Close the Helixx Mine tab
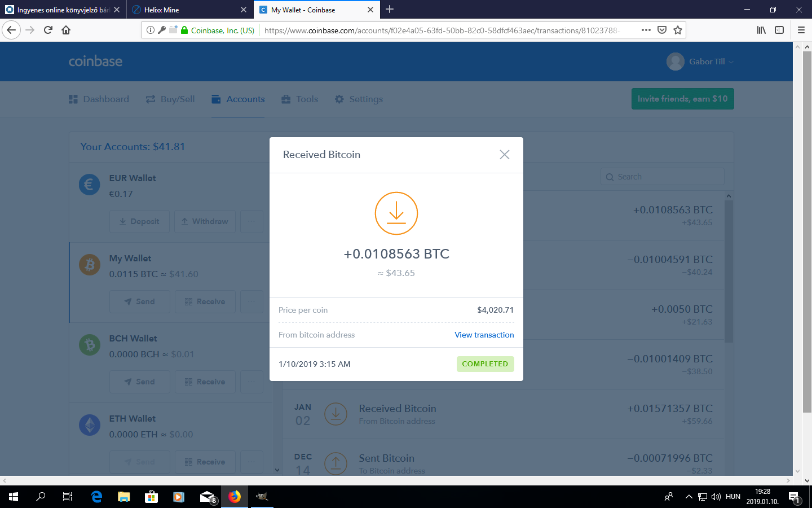812x508 pixels. pos(244,10)
